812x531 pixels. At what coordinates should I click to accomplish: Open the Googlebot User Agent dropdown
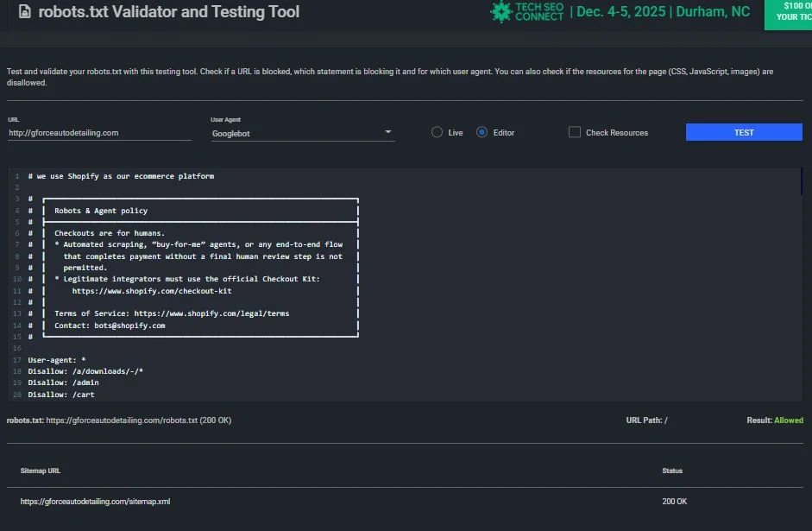303,133
